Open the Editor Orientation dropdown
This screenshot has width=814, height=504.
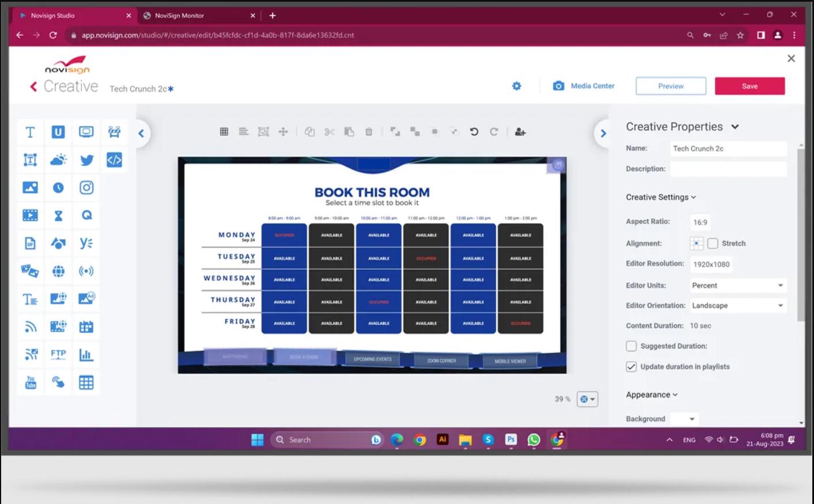(737, 306)
